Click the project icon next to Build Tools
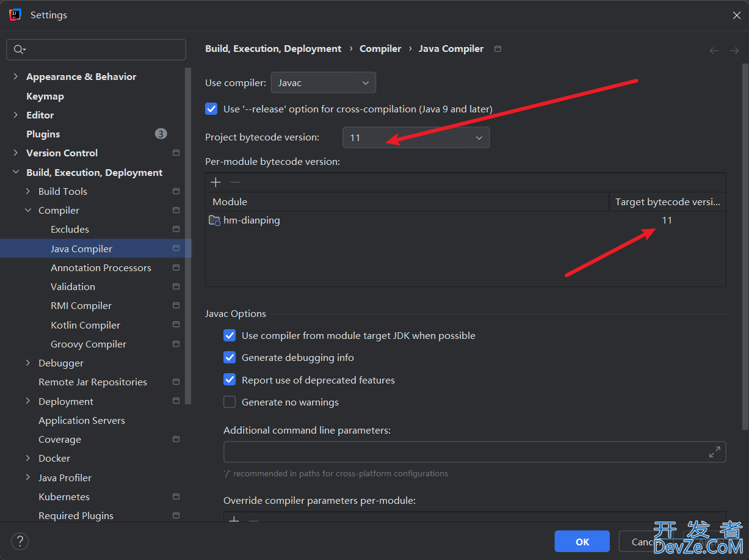Screen dimensions: 749x560 point(176,191)
